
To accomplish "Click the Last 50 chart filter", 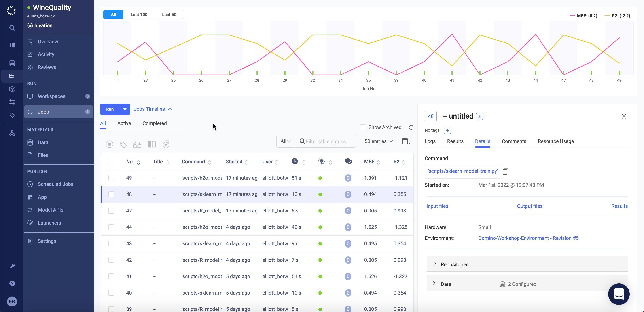I will [169, 15].
